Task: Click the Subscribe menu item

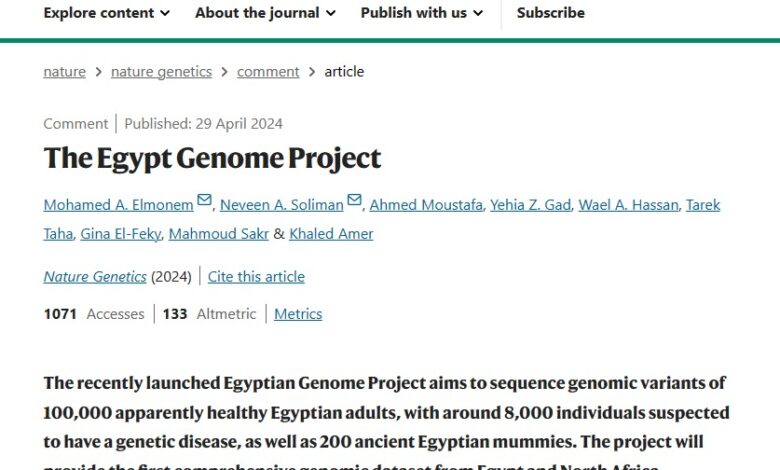Action: point(550,13)
